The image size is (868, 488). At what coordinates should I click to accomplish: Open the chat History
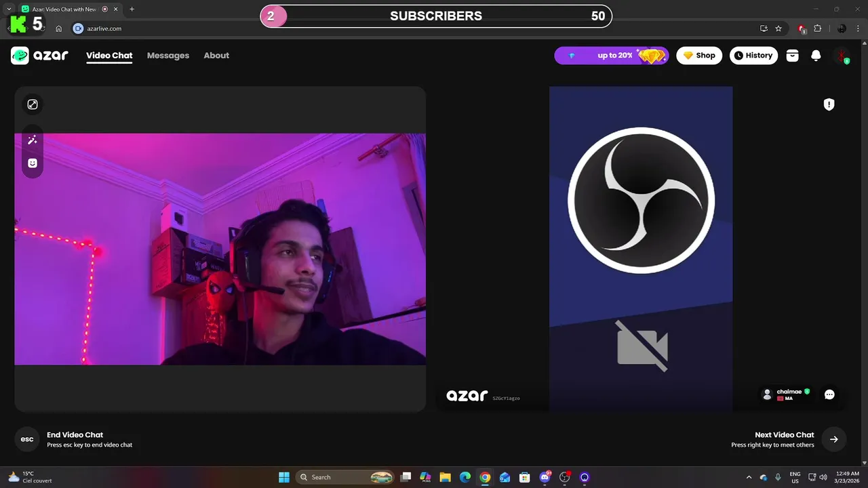coord(753,56)
